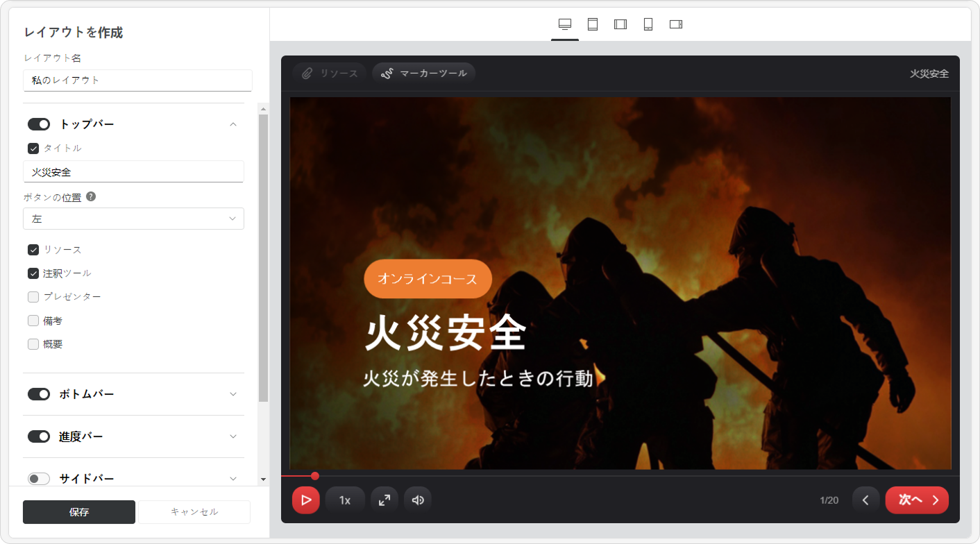
Task: Switch to desktop preview mode
Action: (565, 24)
